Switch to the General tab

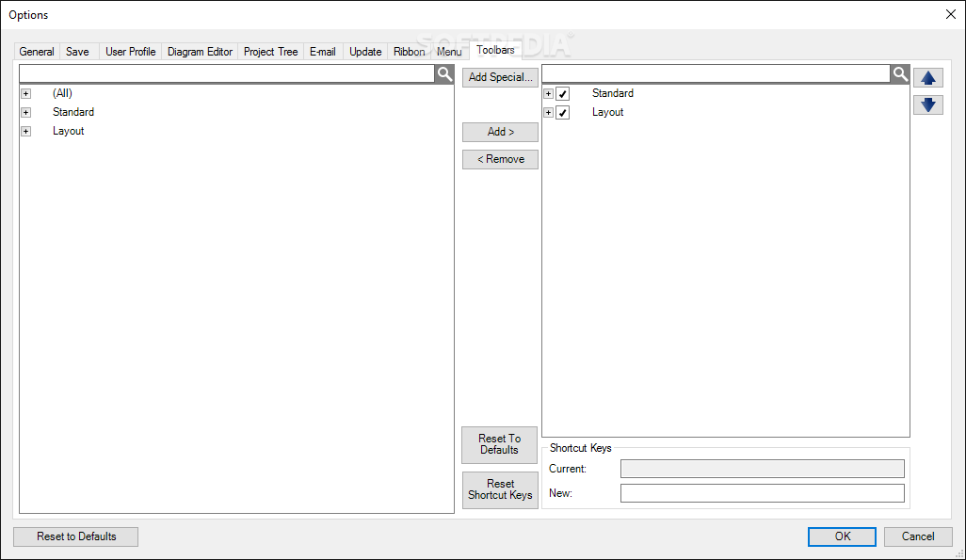(x=37, y=52)
